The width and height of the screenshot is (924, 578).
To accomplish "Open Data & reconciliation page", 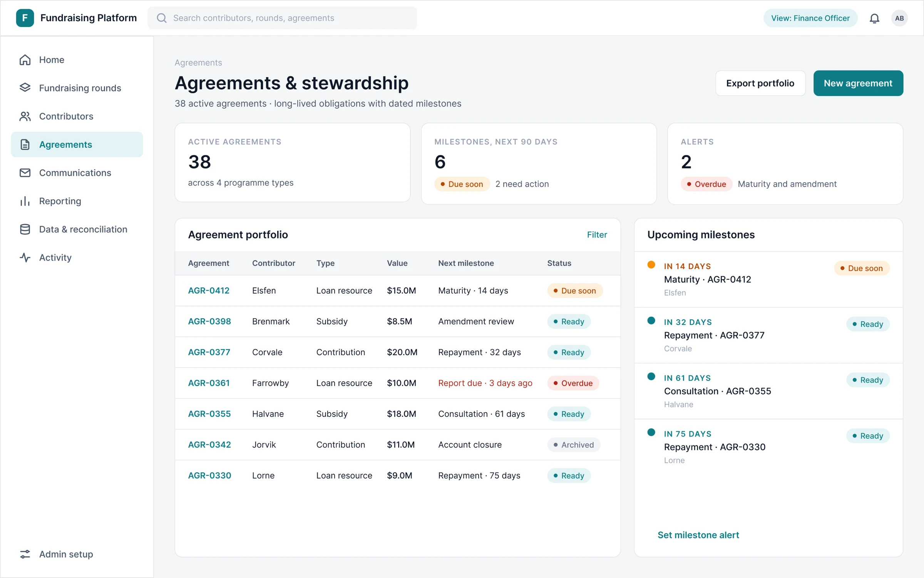I will (77, 229).
